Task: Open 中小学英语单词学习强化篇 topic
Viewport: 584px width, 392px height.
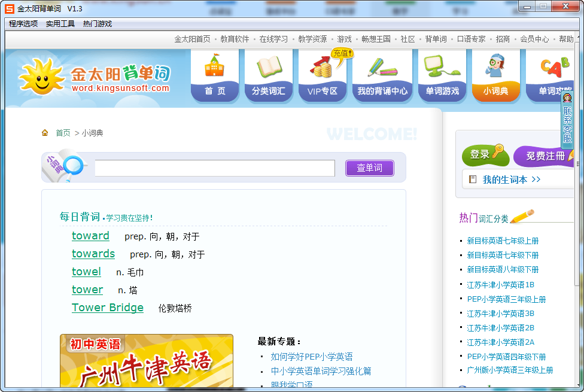Action: [x=321, y=371]
